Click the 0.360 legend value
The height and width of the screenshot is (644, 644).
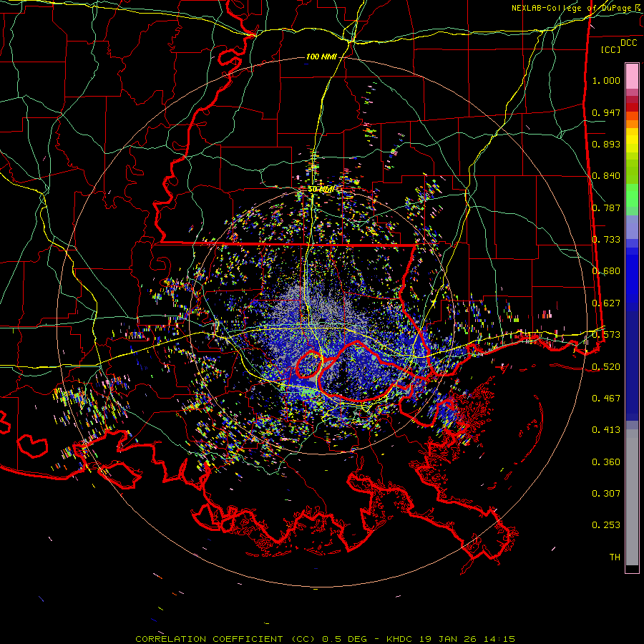click(606, 462)
